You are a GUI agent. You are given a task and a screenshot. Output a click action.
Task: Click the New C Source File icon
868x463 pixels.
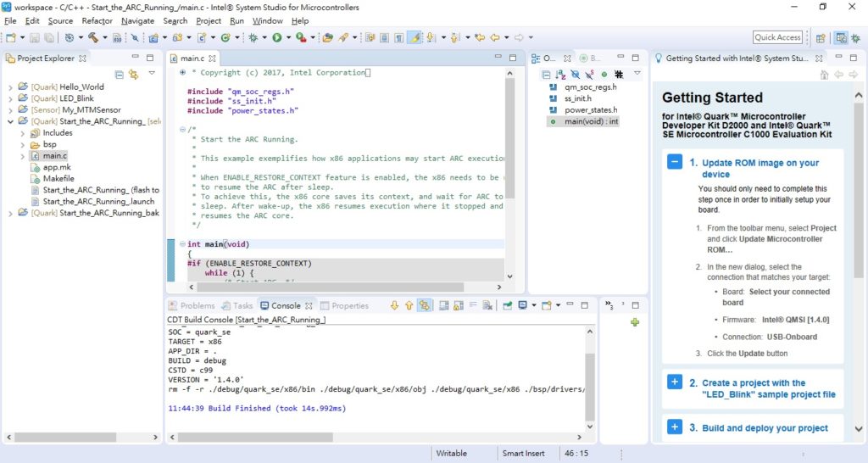click(202, 37)
